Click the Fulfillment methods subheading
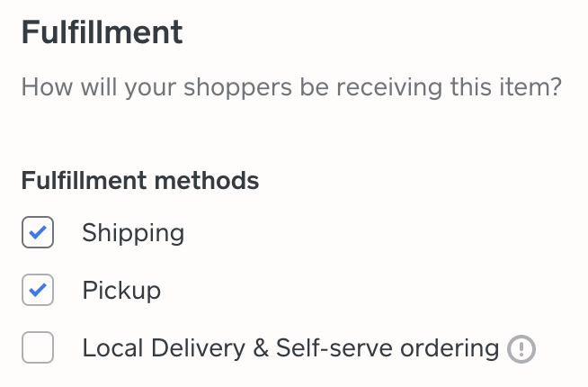 coord(139,181)
